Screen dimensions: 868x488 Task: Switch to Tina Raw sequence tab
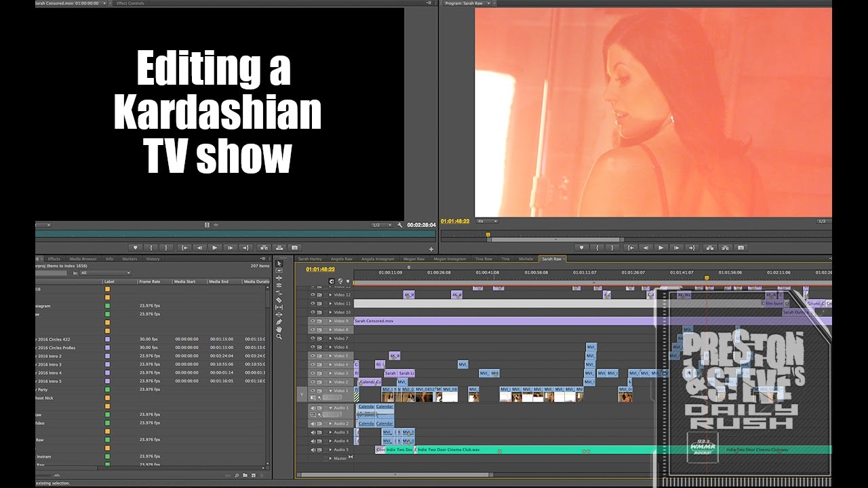tap(484, 259)
